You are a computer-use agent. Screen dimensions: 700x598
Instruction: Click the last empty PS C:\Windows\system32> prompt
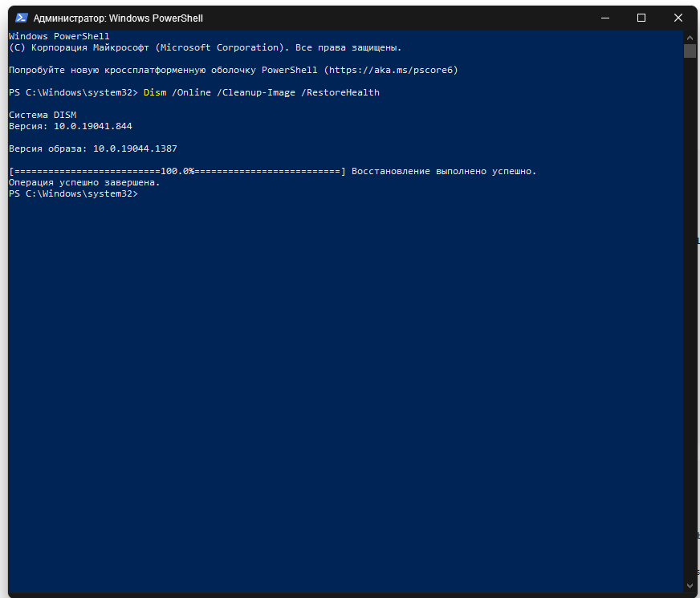point(74,193)
